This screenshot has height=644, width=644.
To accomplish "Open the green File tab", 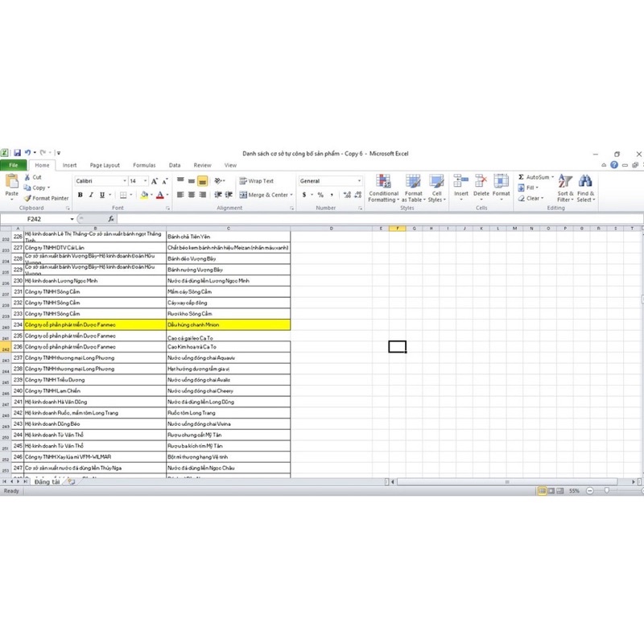I will 14,165.
